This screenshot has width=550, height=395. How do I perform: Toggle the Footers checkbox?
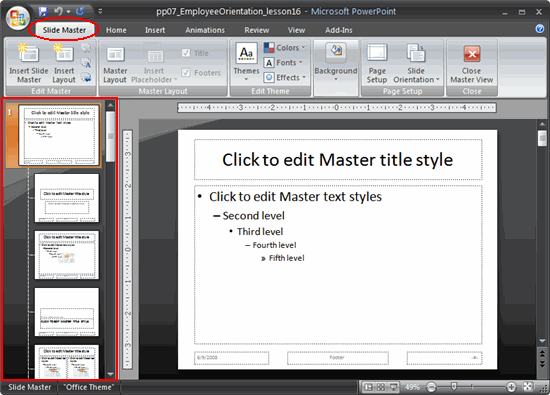[x=186, y=73]
